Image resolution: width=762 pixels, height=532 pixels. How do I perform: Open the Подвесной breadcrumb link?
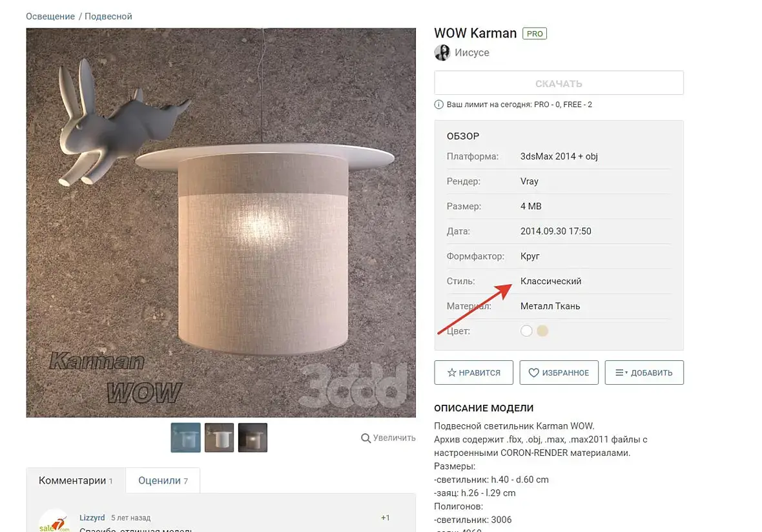pos(108,16)
